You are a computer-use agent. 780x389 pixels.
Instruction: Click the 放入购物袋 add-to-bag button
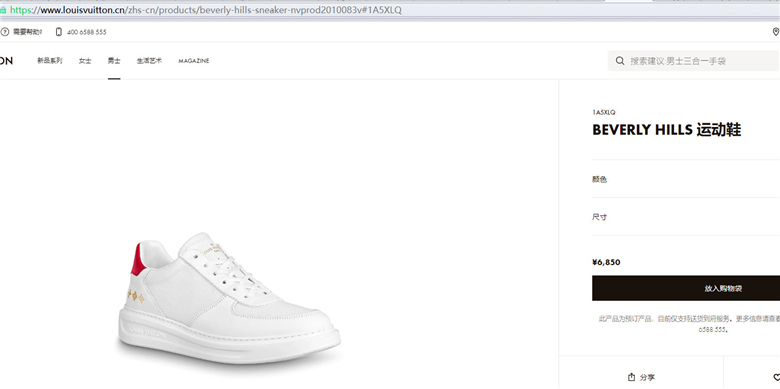click(x=686, y=288)
